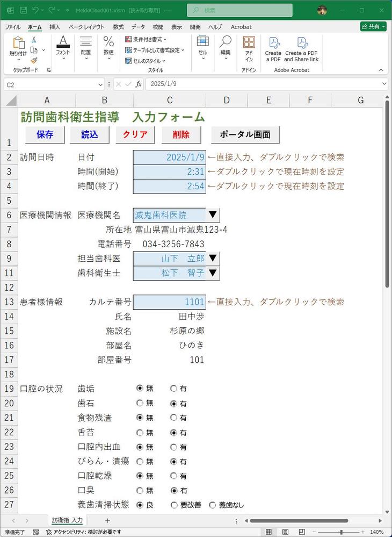Click the カルテ番号 input cell 1101
392x537 pixels.
tap(170, 302)
